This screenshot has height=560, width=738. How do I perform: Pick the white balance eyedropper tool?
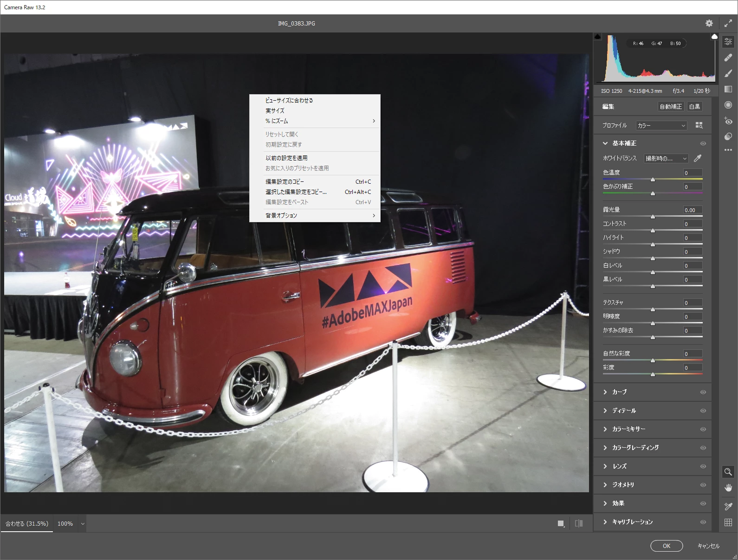[x=697, y=158]
